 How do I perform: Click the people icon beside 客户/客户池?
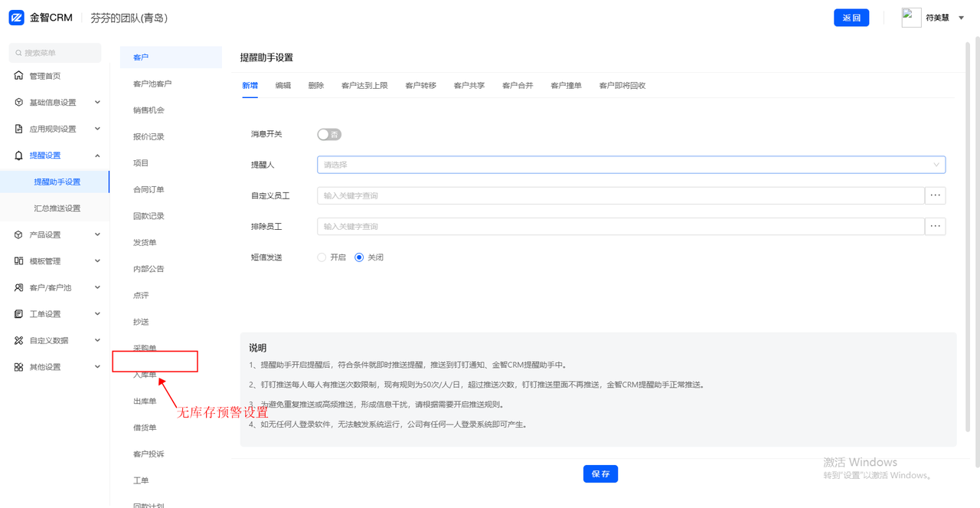19,287
